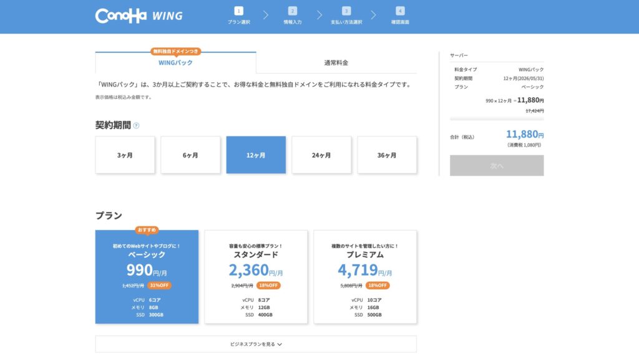Click the 表示価格は税込み金額です note
This screenshot has height=364, width=639.
(x=124, y=97)
